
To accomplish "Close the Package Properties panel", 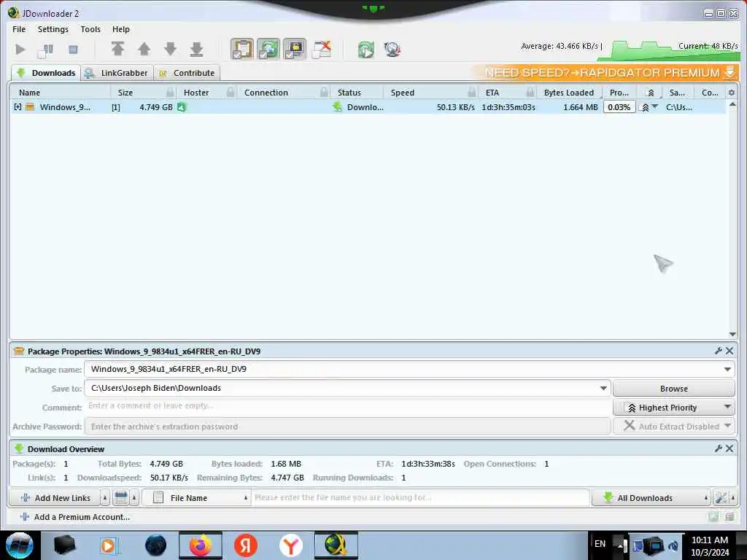I will click(x=729, y=351).
